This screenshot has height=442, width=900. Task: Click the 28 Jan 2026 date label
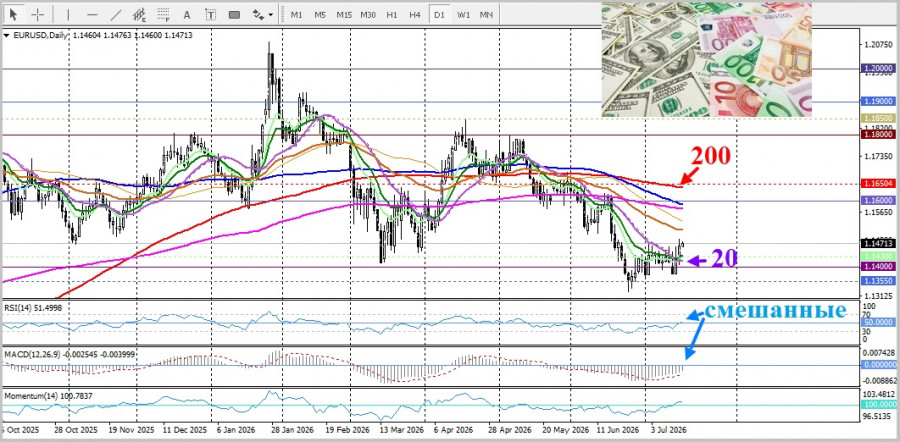click(291, 430)
